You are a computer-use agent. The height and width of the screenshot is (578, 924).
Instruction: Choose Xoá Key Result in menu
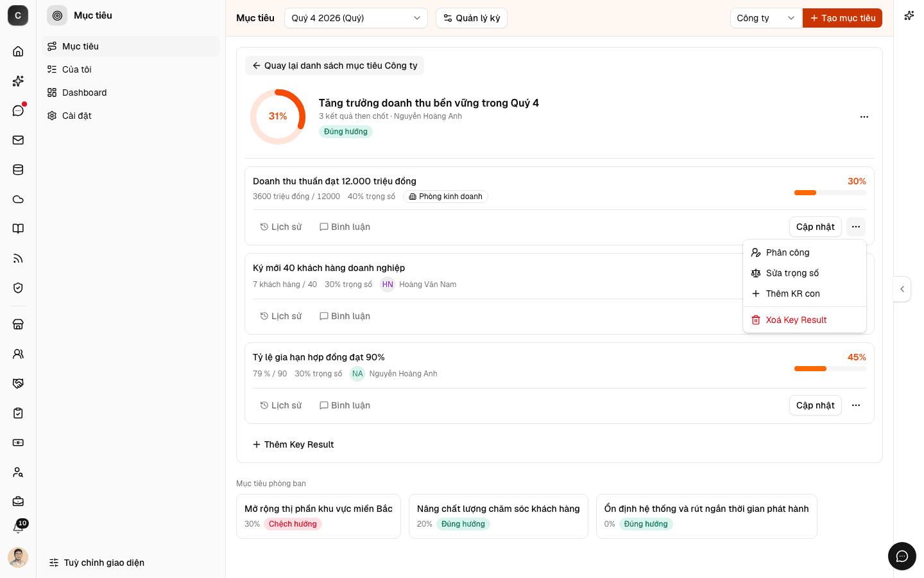pyautogui.click(x=805, y=320)
